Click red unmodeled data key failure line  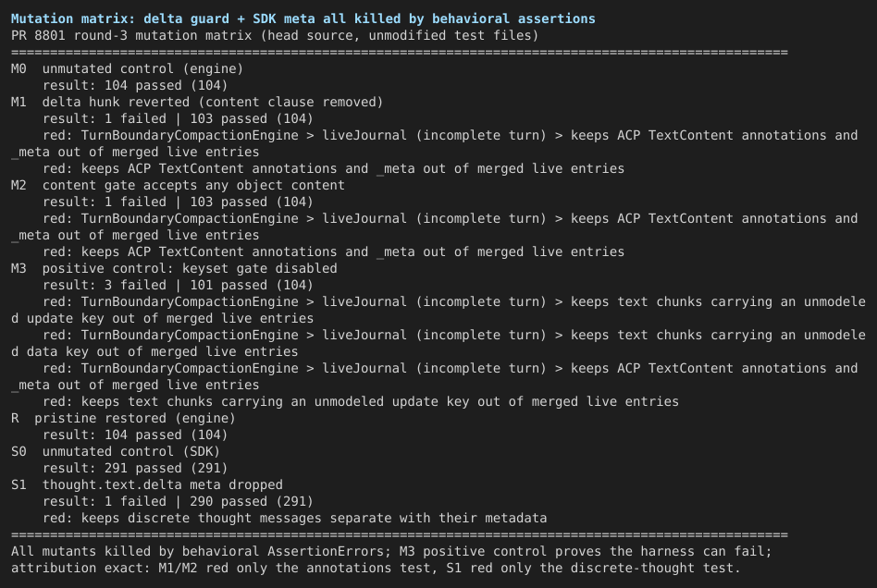tap(438, 343)
